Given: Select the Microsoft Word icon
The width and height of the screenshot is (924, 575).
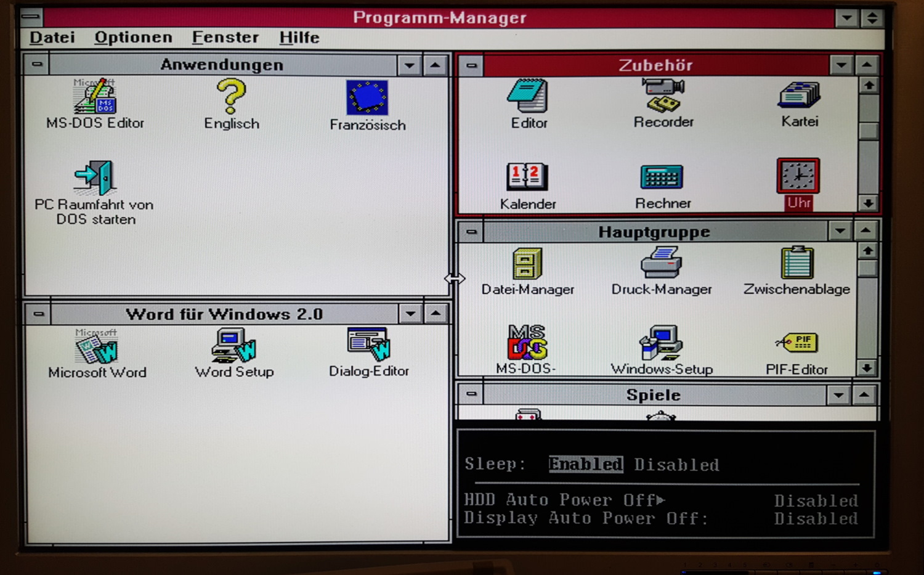Looking at the screenshot, I should pos(96,346).
